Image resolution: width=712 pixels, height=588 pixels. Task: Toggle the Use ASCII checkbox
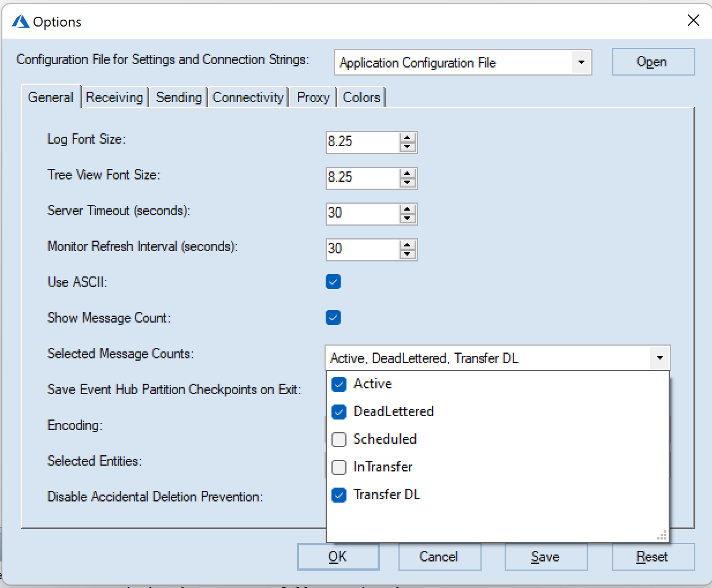point(333,282)
